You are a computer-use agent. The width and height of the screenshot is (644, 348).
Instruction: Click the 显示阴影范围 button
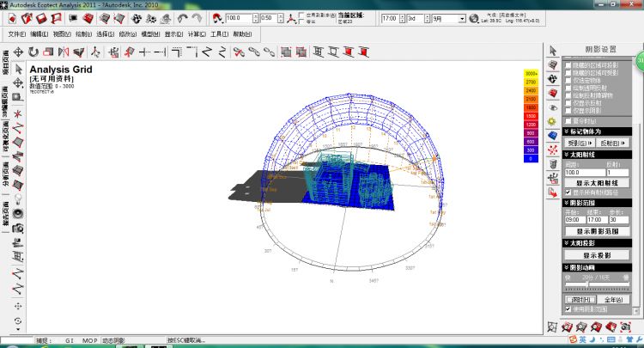coord(597,231)
